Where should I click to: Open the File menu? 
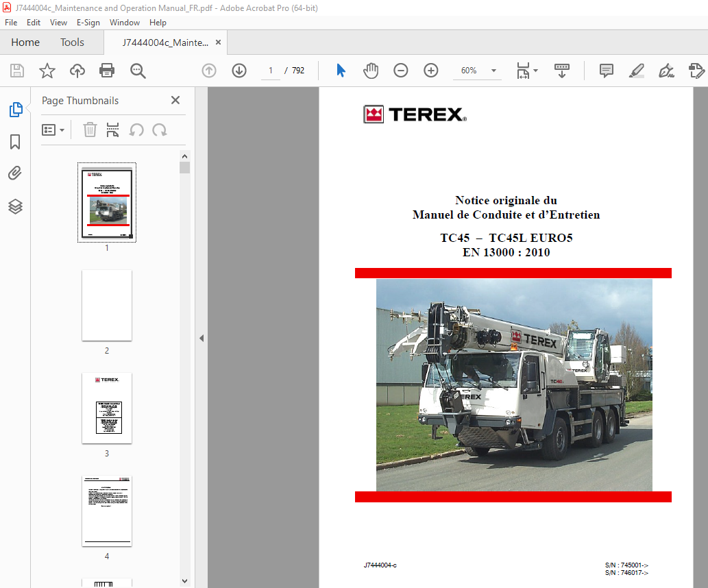(x=11, y=23)
